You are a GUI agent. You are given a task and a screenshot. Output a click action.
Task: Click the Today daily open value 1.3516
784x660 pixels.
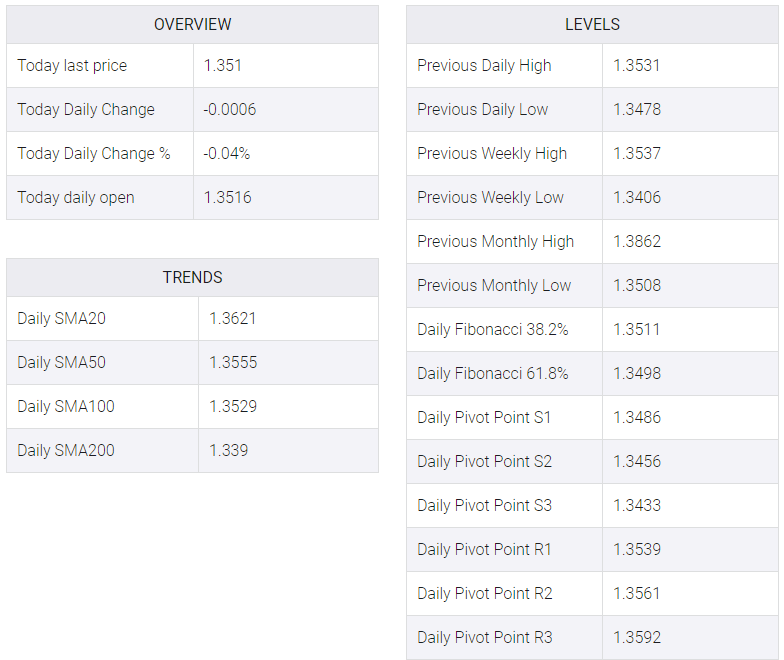[228, 198]
